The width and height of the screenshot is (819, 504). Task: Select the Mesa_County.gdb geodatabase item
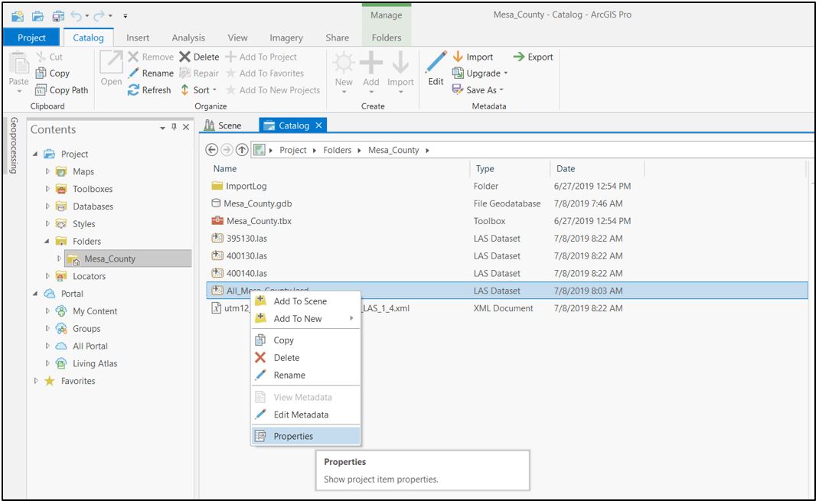click(x=257, y=203)
